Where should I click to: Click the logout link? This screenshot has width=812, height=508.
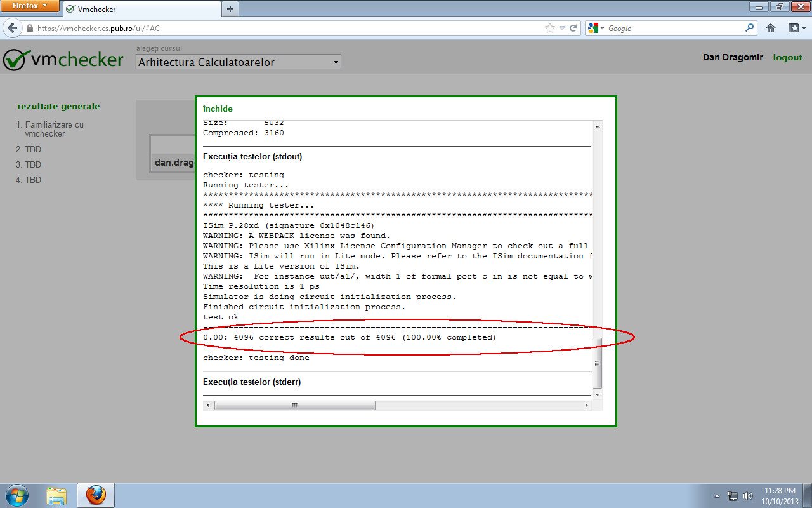click(787, 57)
